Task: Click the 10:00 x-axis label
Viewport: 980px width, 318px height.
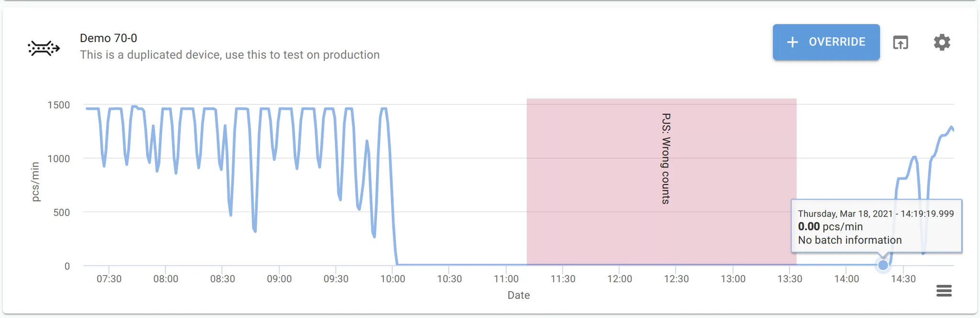Action: click(x=392, y=279)
